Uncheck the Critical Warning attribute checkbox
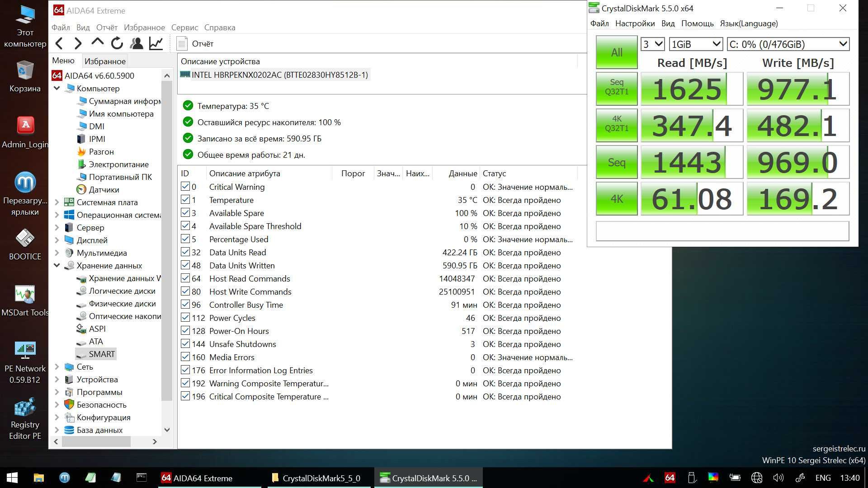This screenshot has height=488, width=868. tap(185, 186)
